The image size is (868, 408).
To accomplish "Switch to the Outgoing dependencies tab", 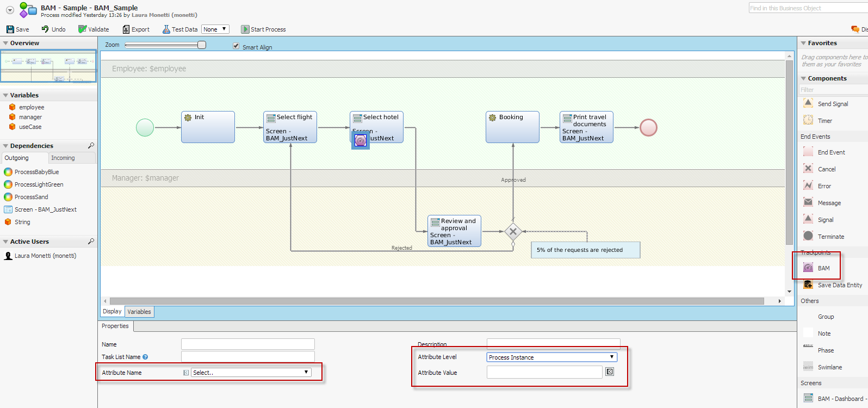I will (x=24, y=158).
